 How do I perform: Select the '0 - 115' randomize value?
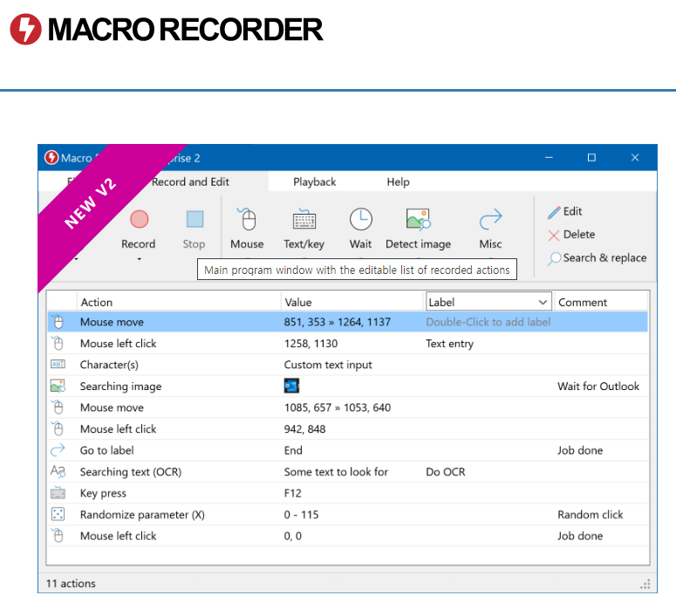pyautogui.click(x=301, y=515)
